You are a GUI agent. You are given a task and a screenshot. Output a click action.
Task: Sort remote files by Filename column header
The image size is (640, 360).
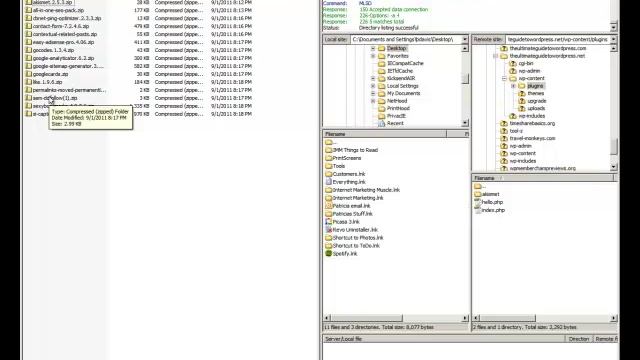point(543,178)
